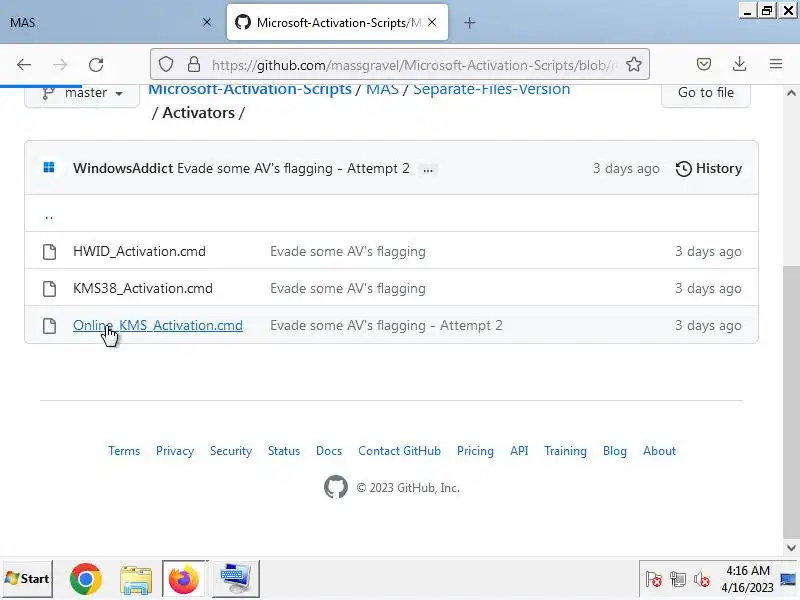Image resolution: width=800 pixels, height=600 pixels.
Task: Open the Terms footer link
Action: tap(124, 451)
